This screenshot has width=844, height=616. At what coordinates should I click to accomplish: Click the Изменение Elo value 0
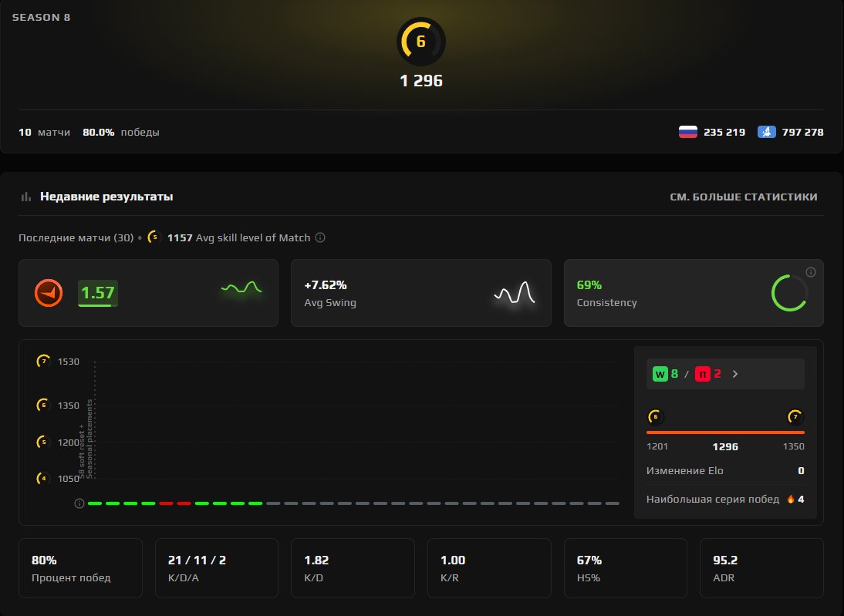(801, 471)
